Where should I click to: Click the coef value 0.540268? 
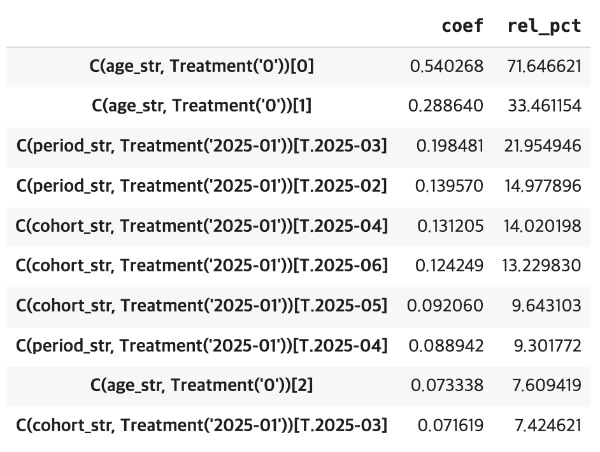[446, 66]
